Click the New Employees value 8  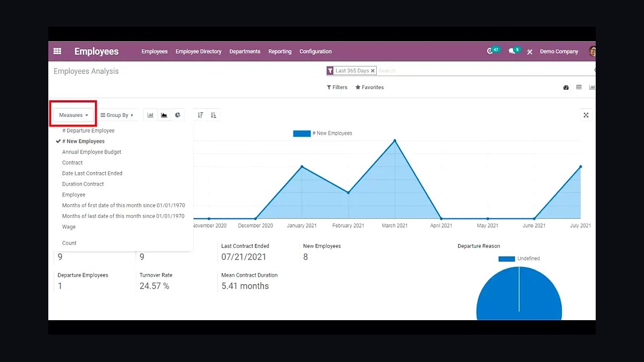[x=305, y=257]
